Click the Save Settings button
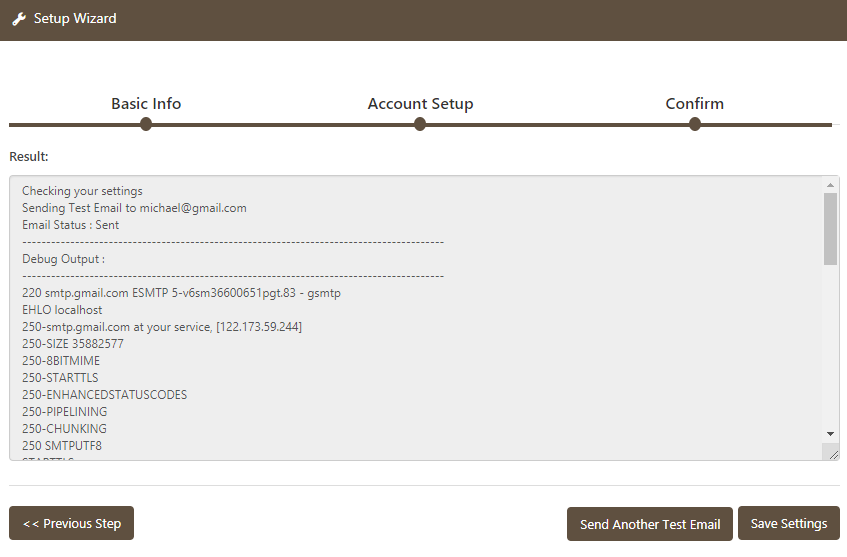The height and width of the screenshot is (557, 847). pyautogui.click(x=788, y=523)
